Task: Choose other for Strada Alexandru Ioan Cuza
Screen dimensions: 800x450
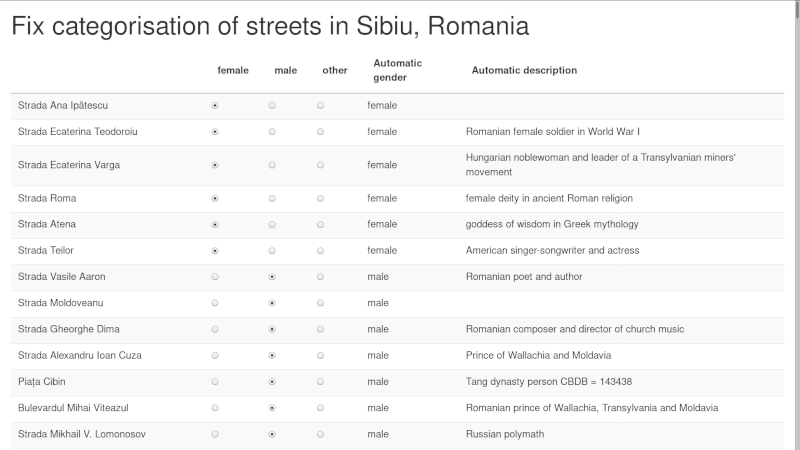Action: 320,356
